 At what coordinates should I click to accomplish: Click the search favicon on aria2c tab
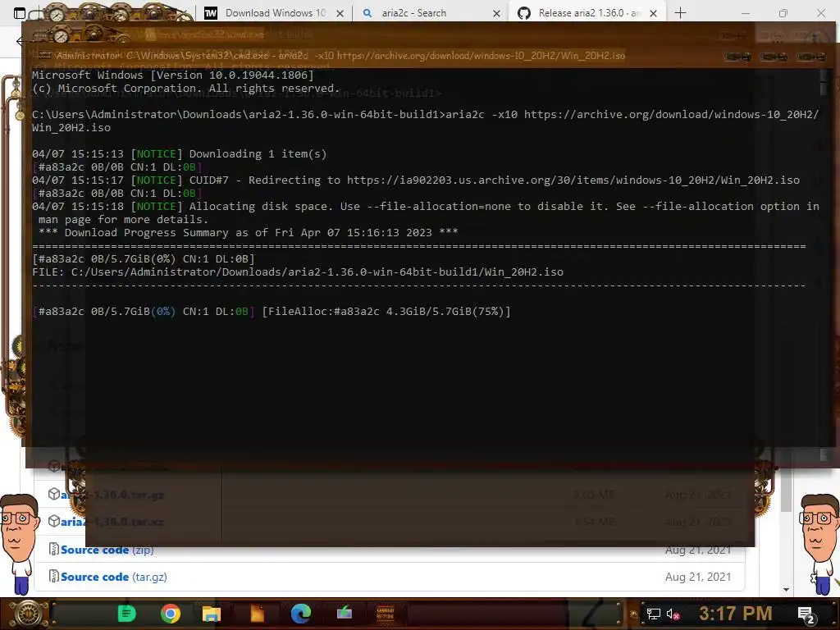(367, 13)
